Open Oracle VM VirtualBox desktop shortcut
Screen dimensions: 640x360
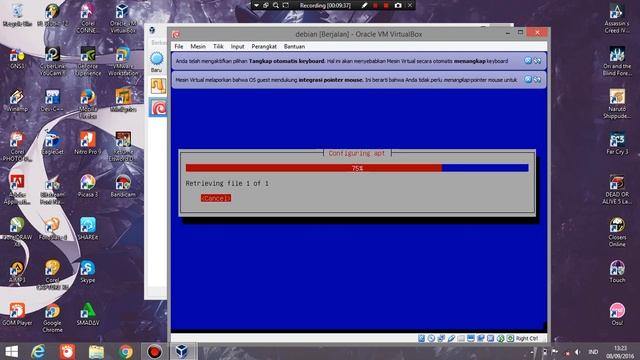[x=123, y=18]
